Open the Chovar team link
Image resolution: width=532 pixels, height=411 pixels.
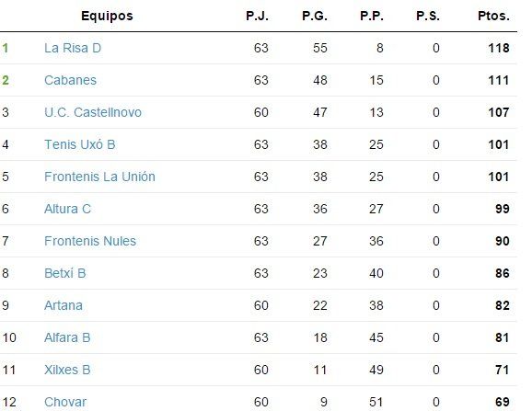(x=65, y=402)
